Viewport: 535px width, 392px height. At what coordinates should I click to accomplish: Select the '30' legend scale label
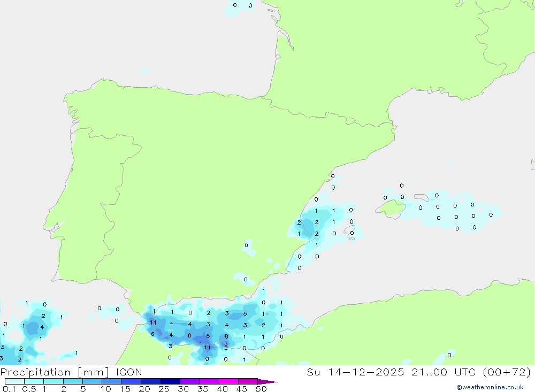point(183,389)
